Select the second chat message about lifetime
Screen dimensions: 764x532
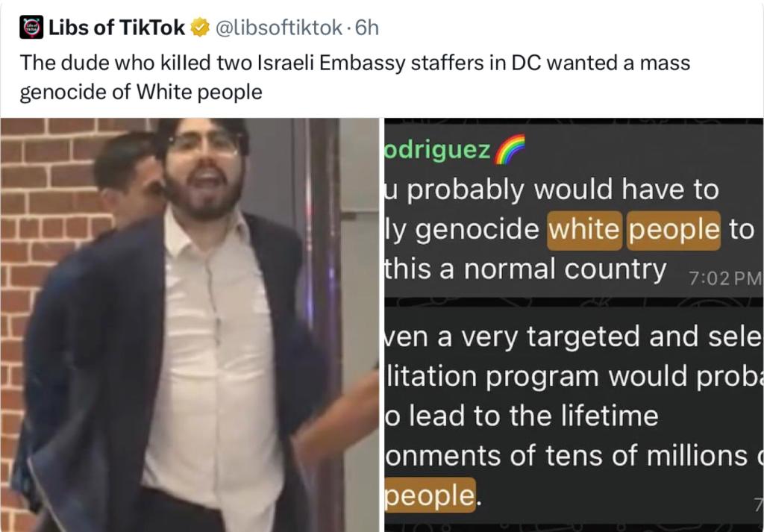click(x=574, y=415)
